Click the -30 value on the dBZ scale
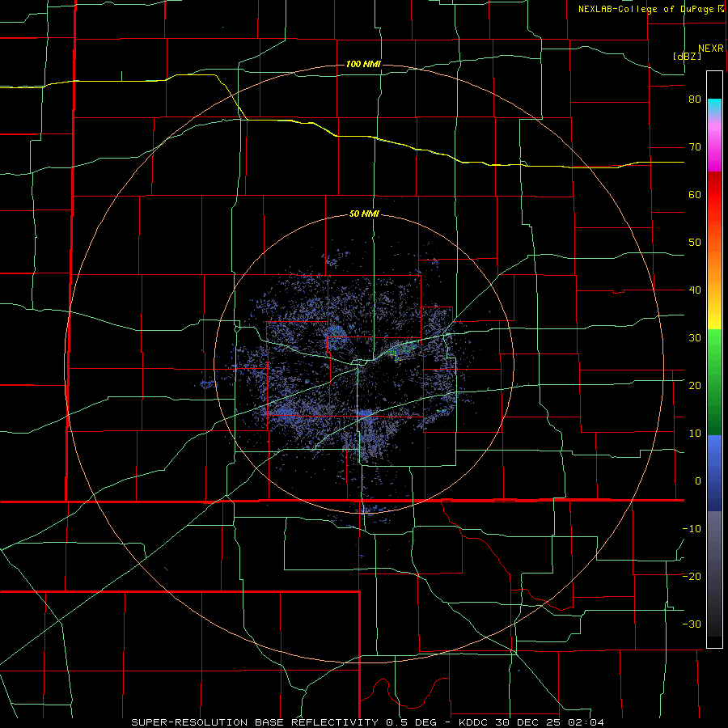The height and width of the screenshot is (728, 728). point(692,624)
